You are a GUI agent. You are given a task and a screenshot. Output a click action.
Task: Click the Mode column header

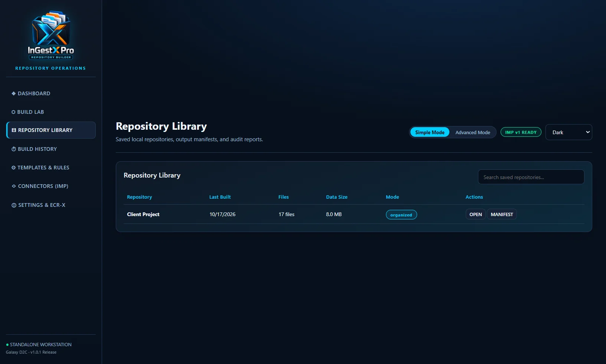tap(392, 197)
